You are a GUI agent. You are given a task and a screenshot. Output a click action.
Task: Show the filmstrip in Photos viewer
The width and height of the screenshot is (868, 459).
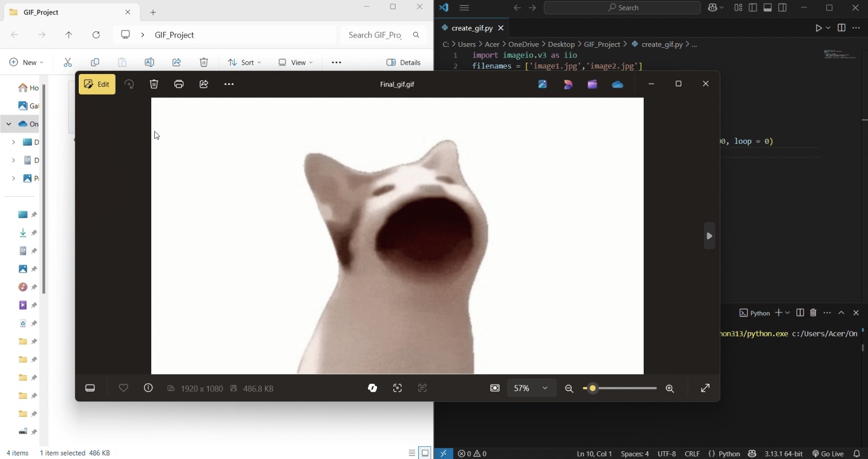(90, 388)
